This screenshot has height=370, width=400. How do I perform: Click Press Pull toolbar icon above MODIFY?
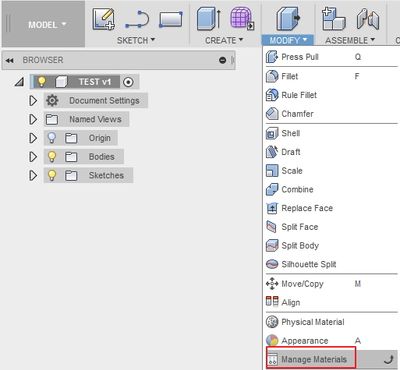[288, 19]
